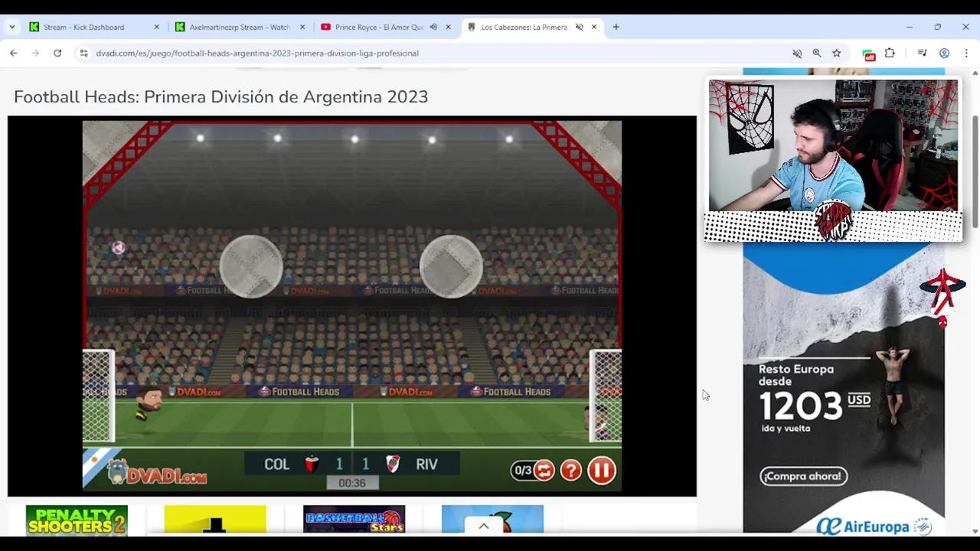Click the page vertical scrollbar thumb

click(975, 172)
